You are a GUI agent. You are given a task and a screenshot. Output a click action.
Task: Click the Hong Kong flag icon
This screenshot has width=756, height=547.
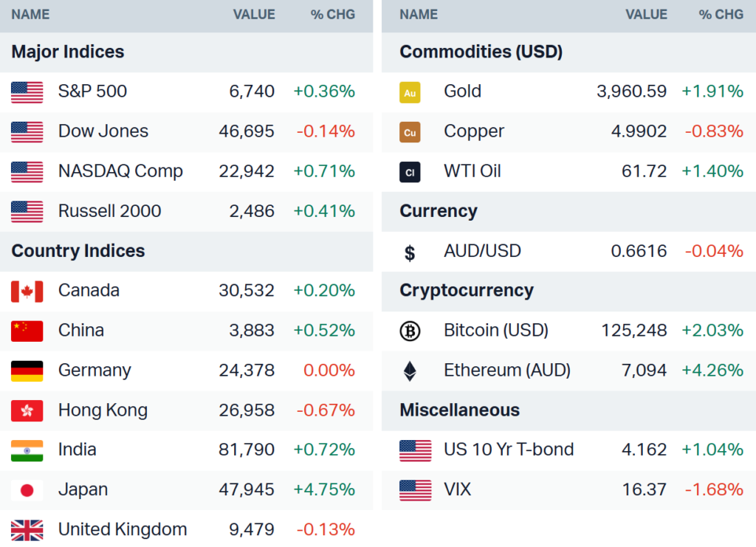click(27, 410)
